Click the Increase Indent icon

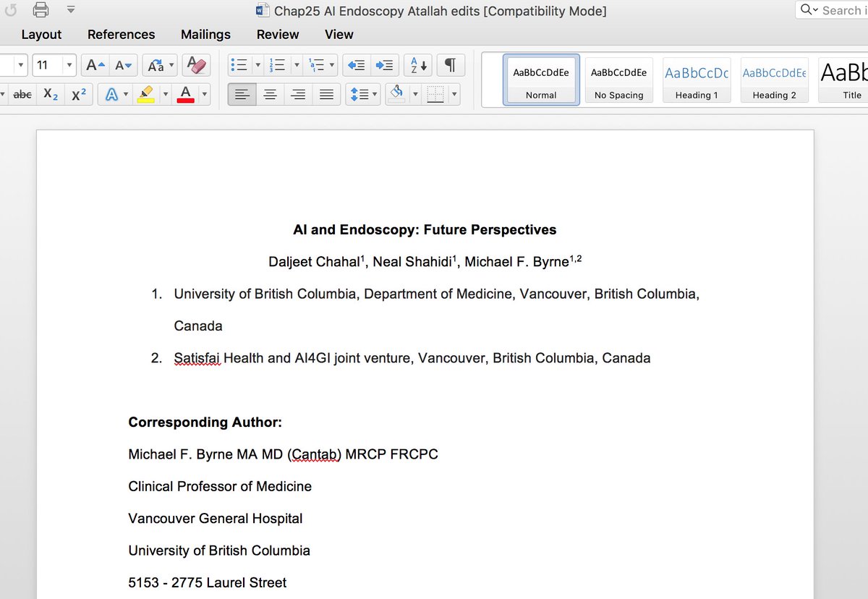384,65
